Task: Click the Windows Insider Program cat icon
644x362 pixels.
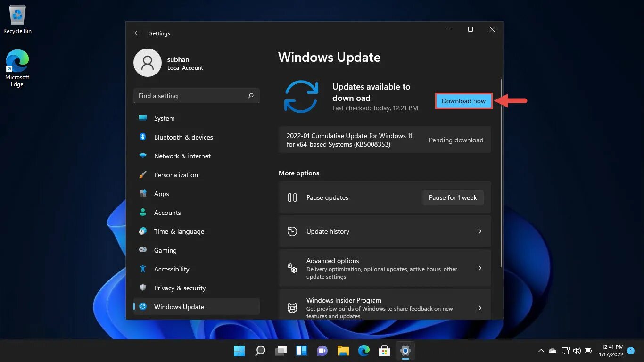Action: [x=292, y=308]
